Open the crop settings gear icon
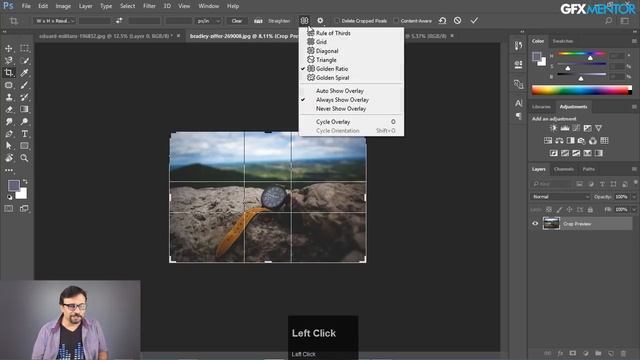The height and width of the screenshot is (360, 640). (x=320, y=20)
